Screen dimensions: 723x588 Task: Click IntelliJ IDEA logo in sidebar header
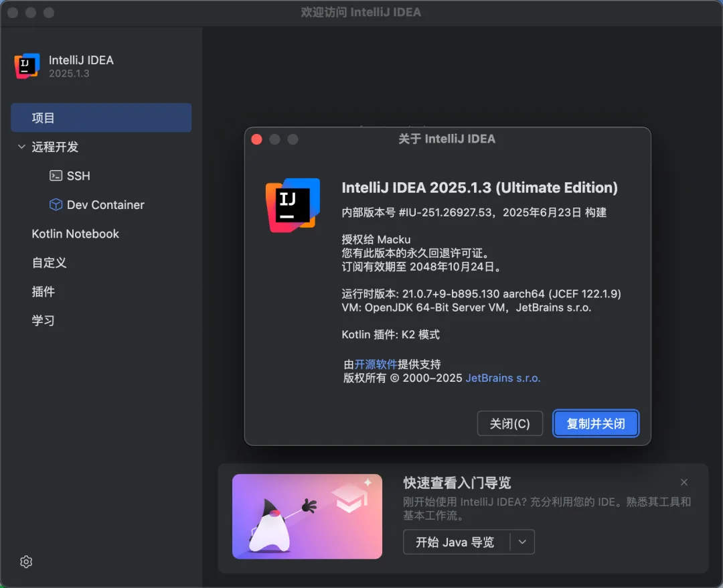pos(27,66)
